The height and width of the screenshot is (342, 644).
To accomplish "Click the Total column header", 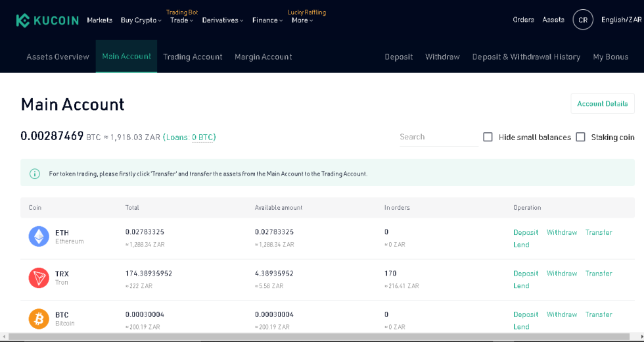I will point(132,208).
